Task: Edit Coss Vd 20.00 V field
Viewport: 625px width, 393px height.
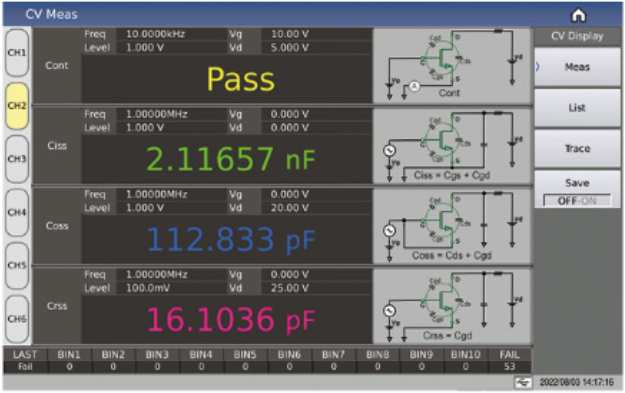Action: pos(316,208)
